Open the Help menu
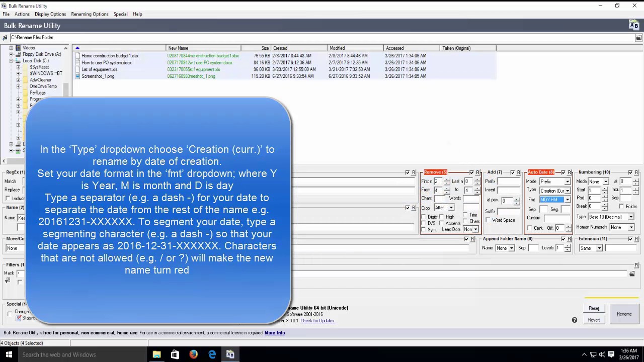This screenshot has height=362, width=644. pos(137,14)
